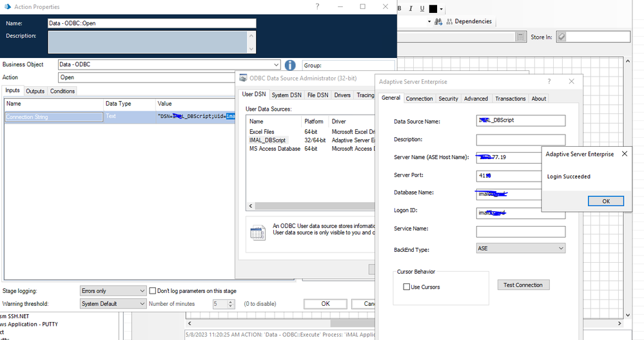Check Don't log parameters on this stage

tap(153, 291)
